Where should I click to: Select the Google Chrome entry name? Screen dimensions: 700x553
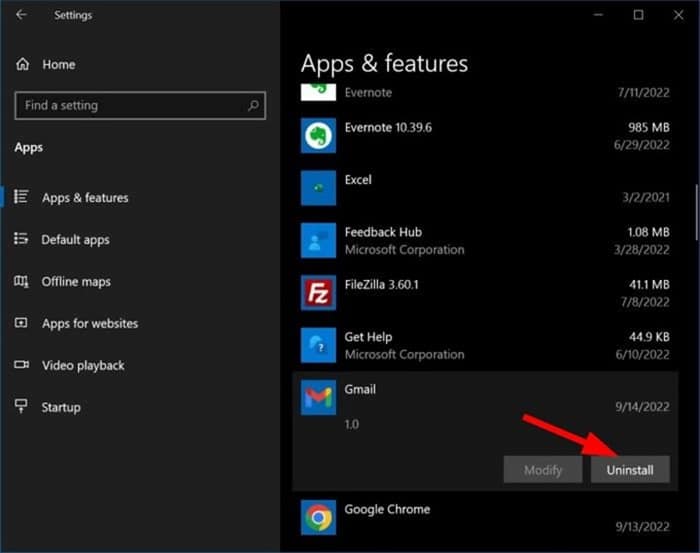(x=387, y=509)
